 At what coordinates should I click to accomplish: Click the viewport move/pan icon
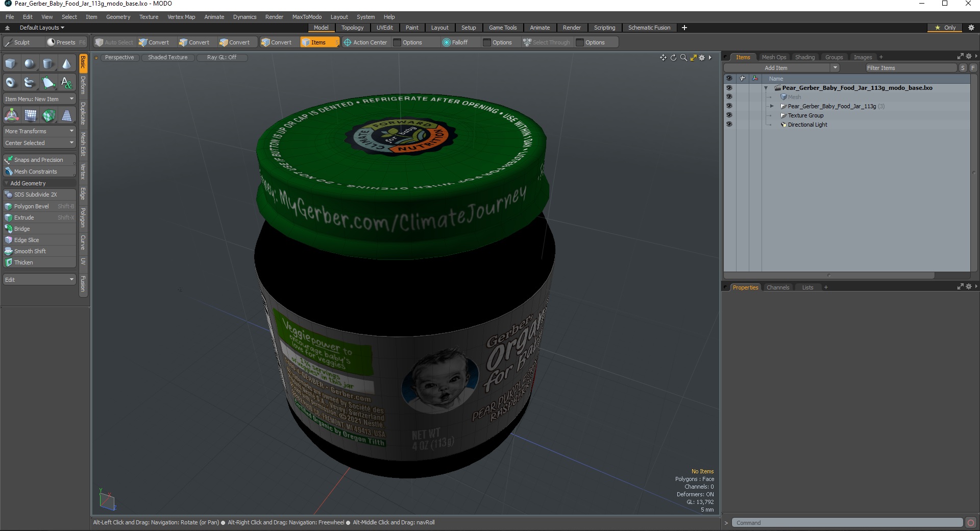tap(663, 58)
